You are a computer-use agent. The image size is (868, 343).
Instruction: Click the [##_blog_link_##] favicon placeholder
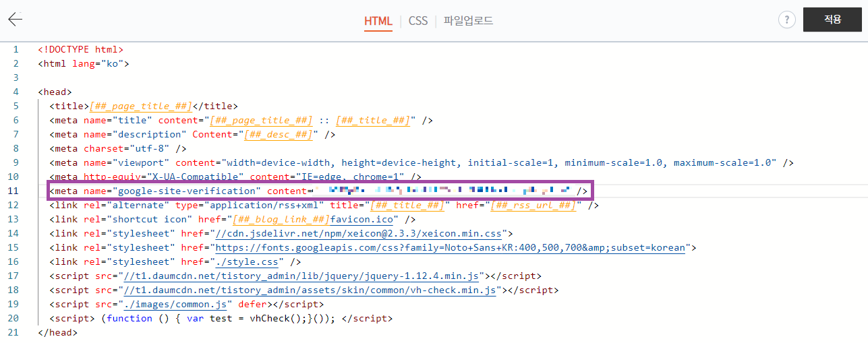281,220
